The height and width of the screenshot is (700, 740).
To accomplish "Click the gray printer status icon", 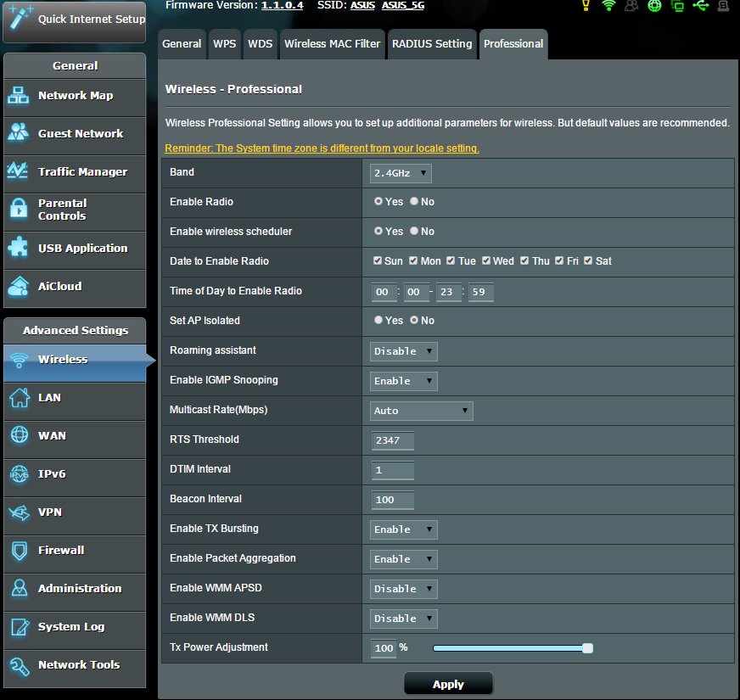I will [x=723, y=6].
